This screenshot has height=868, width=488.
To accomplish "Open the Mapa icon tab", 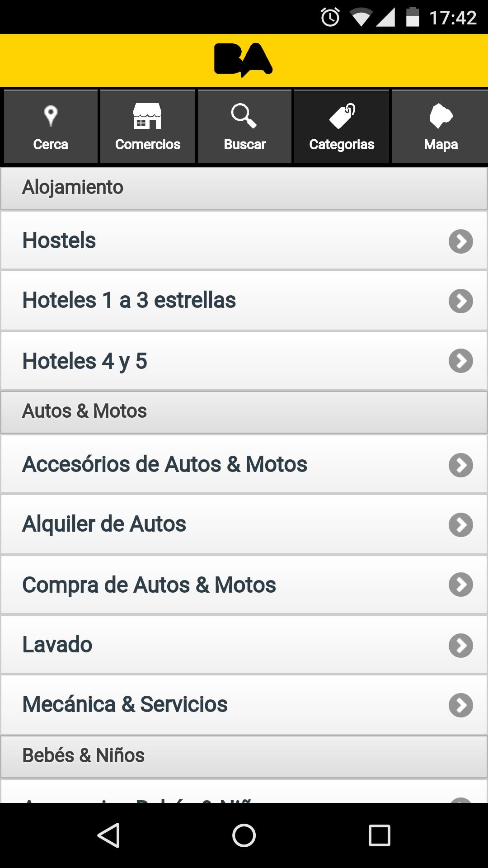I will point(441,116).
